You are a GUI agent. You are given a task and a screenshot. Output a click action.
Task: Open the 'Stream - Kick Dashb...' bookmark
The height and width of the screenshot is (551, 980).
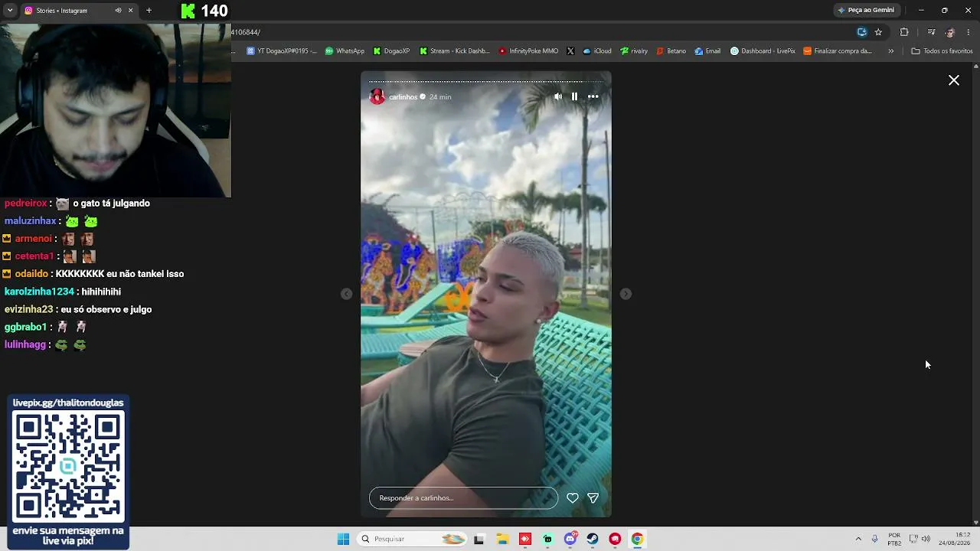coord(454,51)
